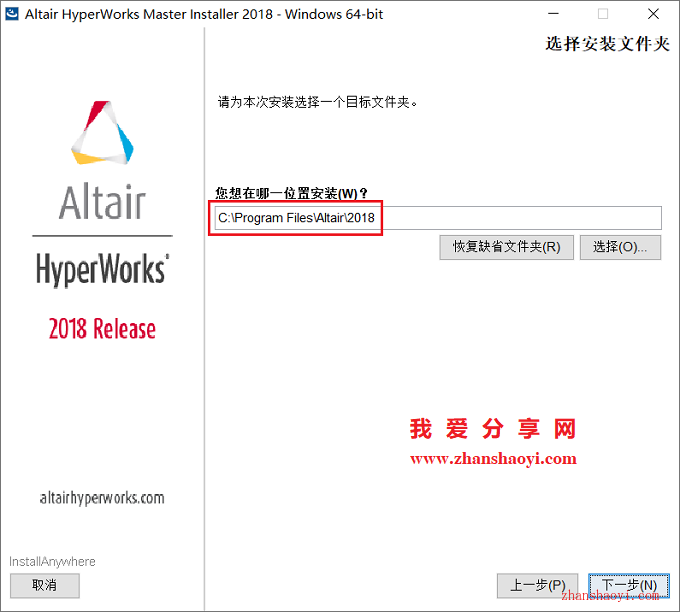Click 恢复缺省文件夹(R) restore default folder button
The height and width of the screenshot is (612, 680).
click(x=507, y=247)
